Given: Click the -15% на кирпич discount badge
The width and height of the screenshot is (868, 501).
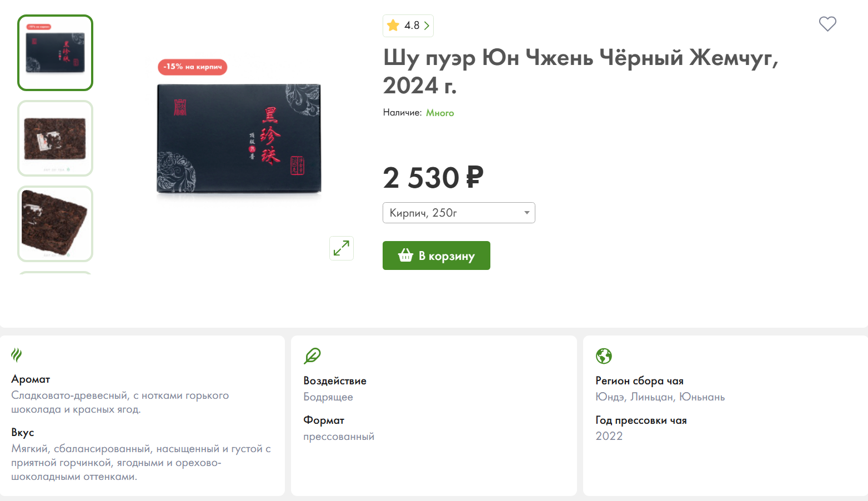Looking at the screenshot, I should coord(192,67).
